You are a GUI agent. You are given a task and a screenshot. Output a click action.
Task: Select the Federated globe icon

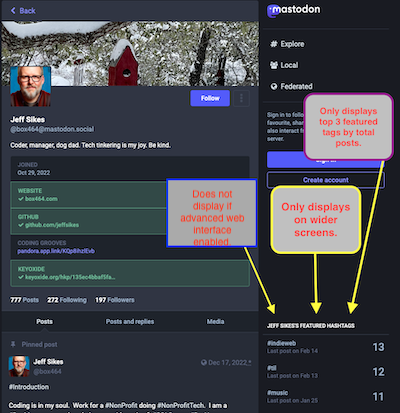click(x=274, y=87)
